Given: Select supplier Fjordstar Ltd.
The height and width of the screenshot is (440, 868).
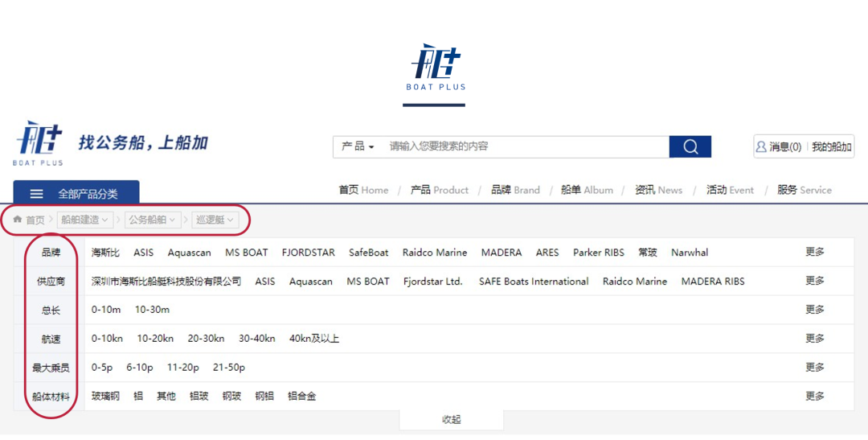Looking at the screenshot, I should [x=433, y=281].
